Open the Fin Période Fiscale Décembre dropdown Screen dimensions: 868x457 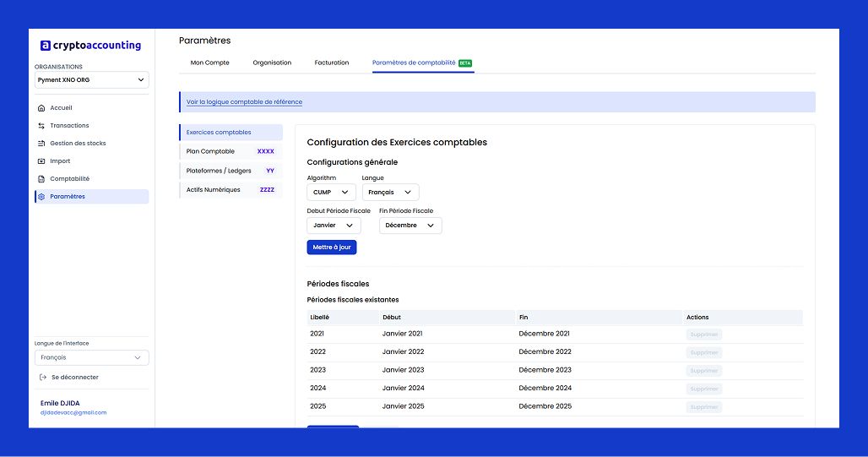410,226
